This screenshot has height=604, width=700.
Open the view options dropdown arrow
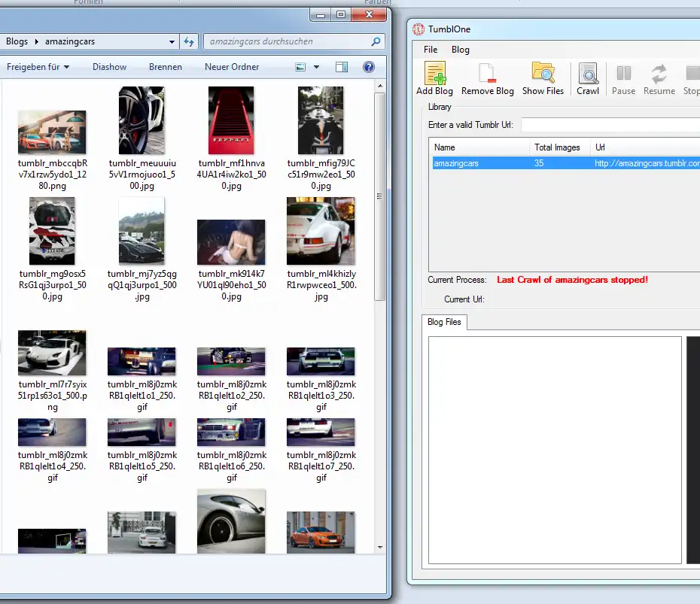click(x=316, y=67)
